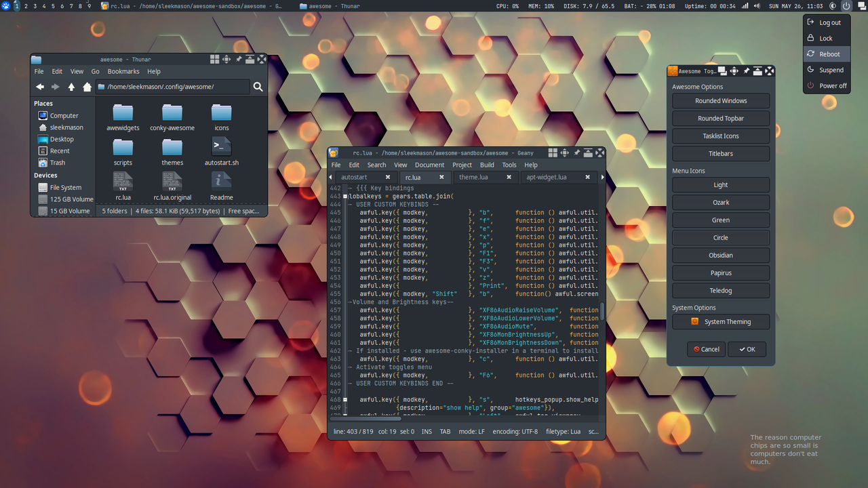Viewport: 868px width, 488px height.
Task: Open Geany Document menu
Action: pyautogui.click(x=429, y=165)
